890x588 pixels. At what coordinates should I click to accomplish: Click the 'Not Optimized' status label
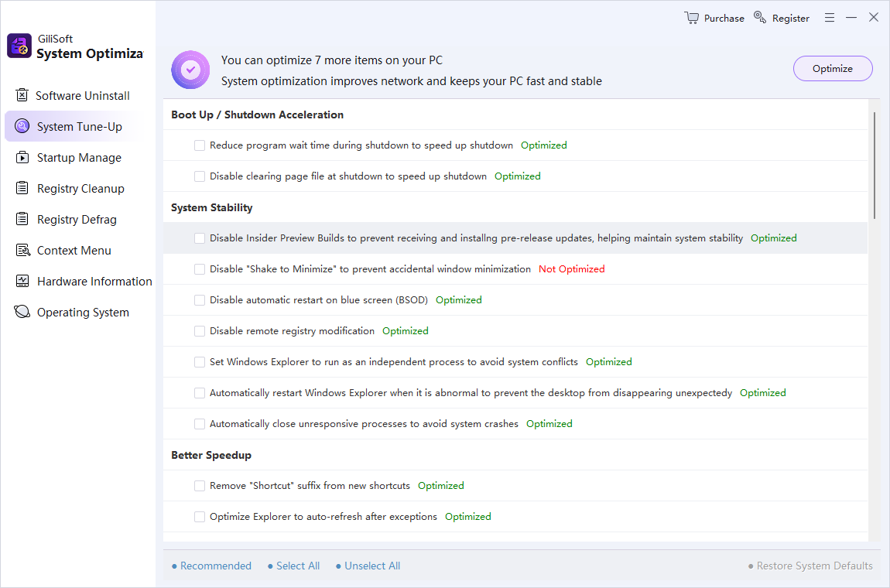(x=572, y=269)
